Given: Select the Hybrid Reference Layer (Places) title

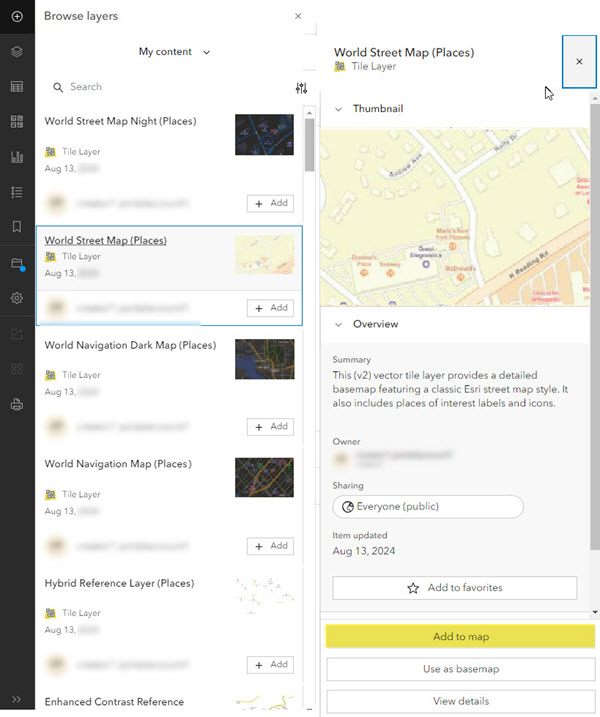Looking at the screenshot, I should [x=119, y=583].
